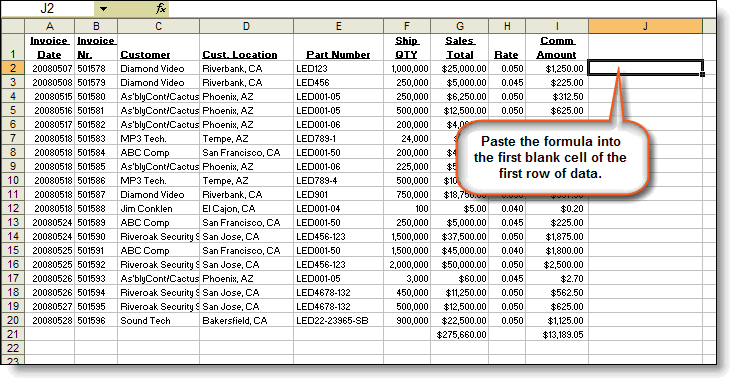Click the Invoice Date header cell

[50, 47]
